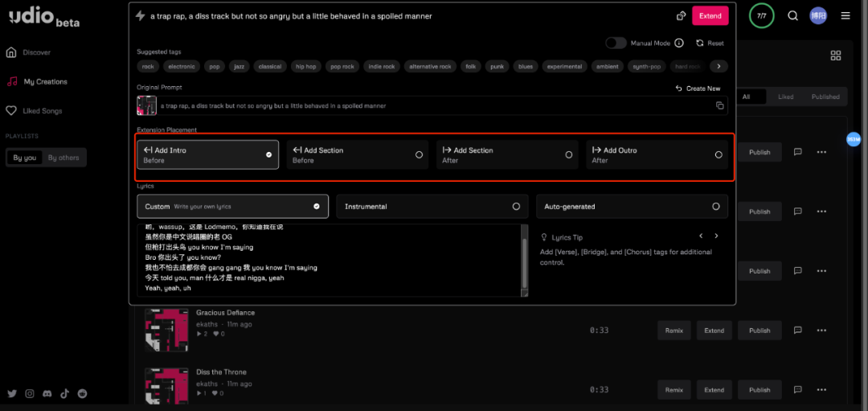Click the pink Extend button
The width and height of the screenshot is (868, 411).
[710, 16]
